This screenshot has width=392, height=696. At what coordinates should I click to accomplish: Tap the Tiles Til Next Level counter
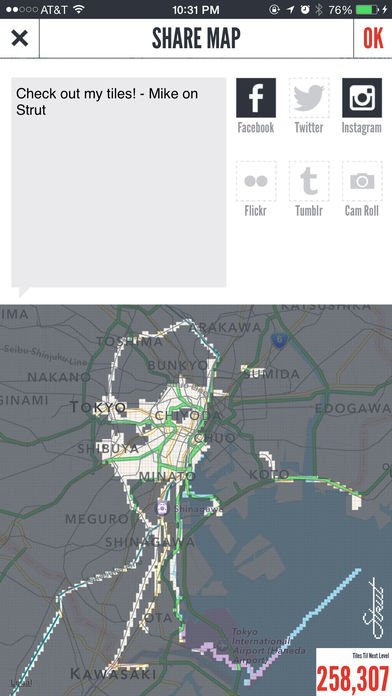pyautogui.click(x=354, y=672)
